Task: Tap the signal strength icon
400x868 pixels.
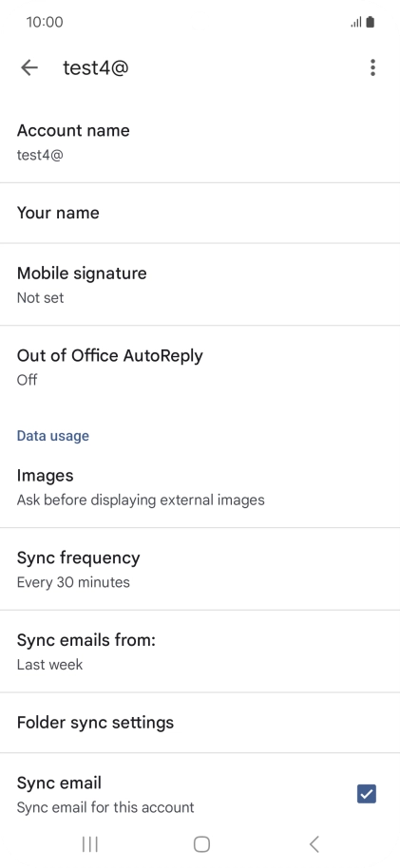Action: (x=355, y=23)
